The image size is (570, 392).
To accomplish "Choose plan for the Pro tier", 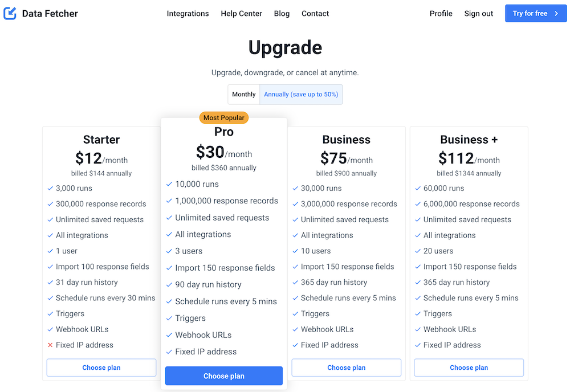I will pos(223,375).
